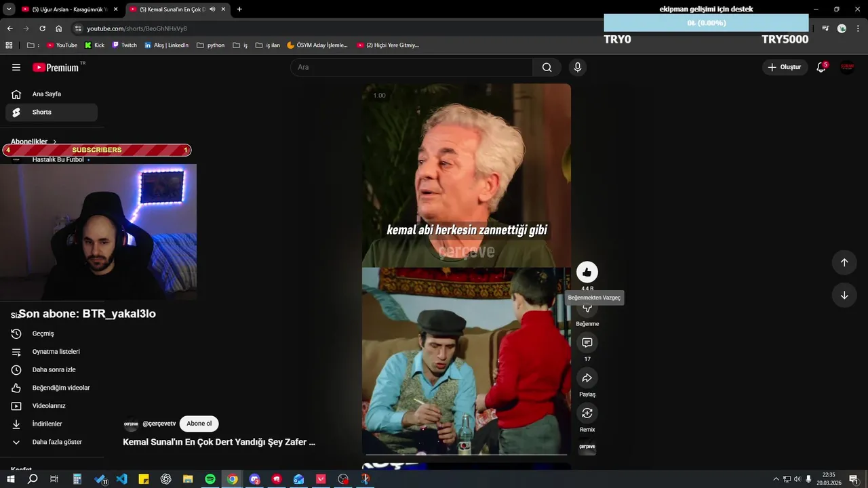Screen dimensions: 868x488
Task: Open the python bookmarks folder
Action: [x=210, y=45]
